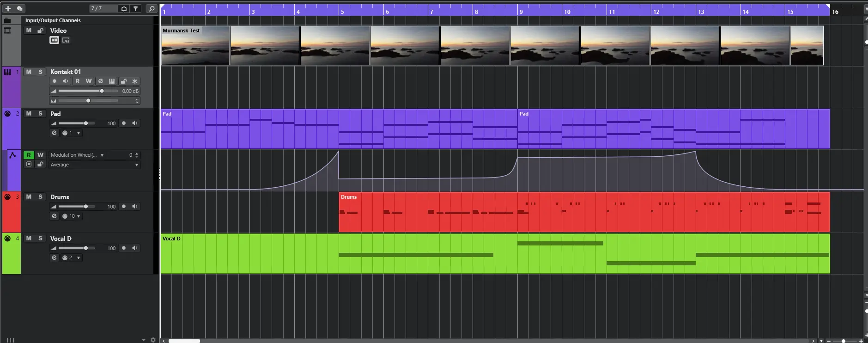Click Record Enable on Pad track
The width and height of the screenshot is (868, 343).
(124, 123)
